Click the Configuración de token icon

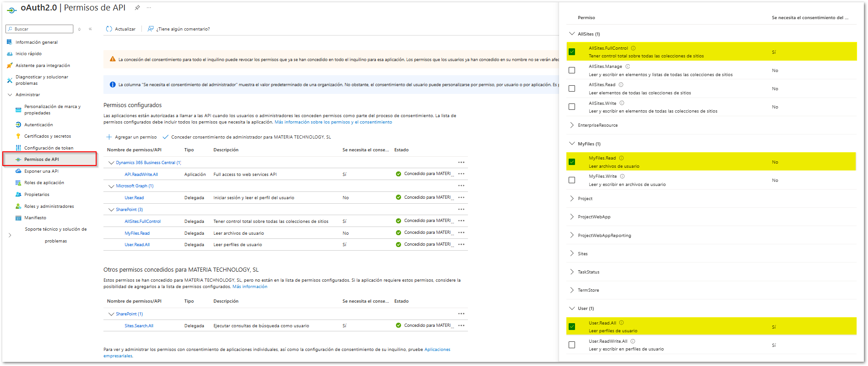coord(18,148)
